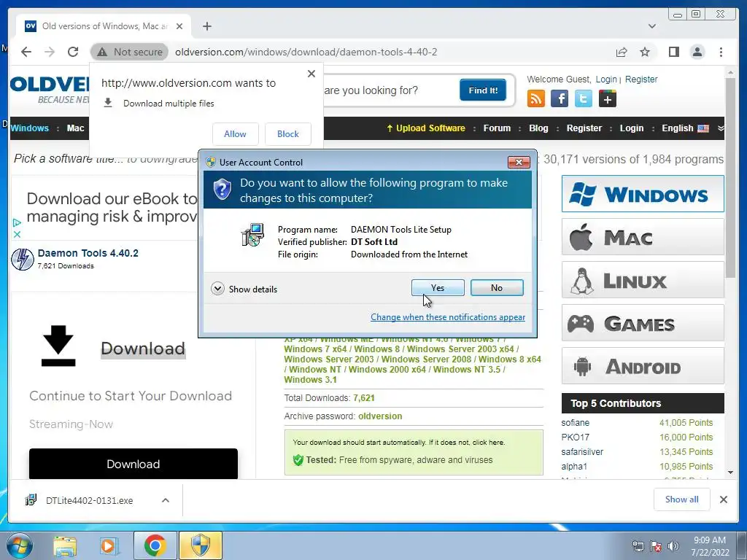Click contributor safarisilver
747x560 pixels.
tap(582, 452)
